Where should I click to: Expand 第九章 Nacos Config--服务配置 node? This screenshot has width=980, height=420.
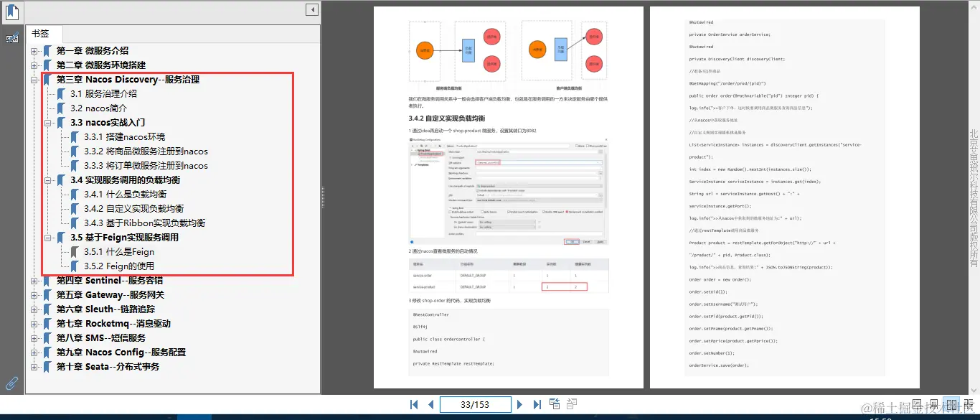pyautogui.click(x=34, y=353)
